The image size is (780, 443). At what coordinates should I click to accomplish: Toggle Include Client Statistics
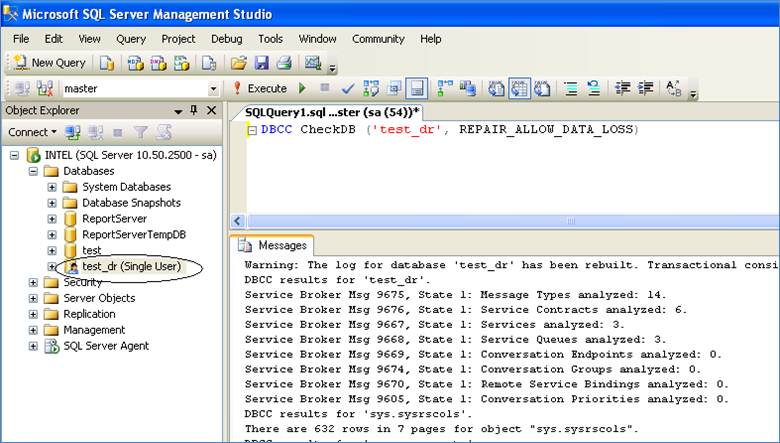coord(468,89)
